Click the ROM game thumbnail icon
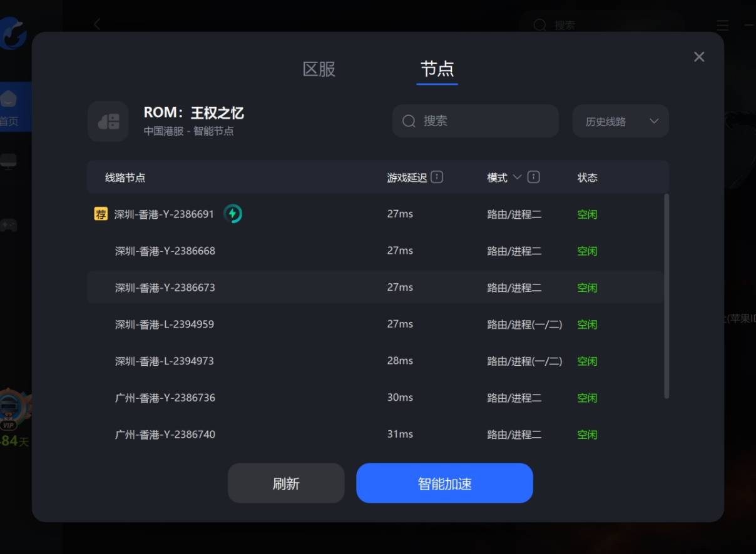The height and width of the screenshot is (554, 756). pyautogui.click(x=108, y=121)
